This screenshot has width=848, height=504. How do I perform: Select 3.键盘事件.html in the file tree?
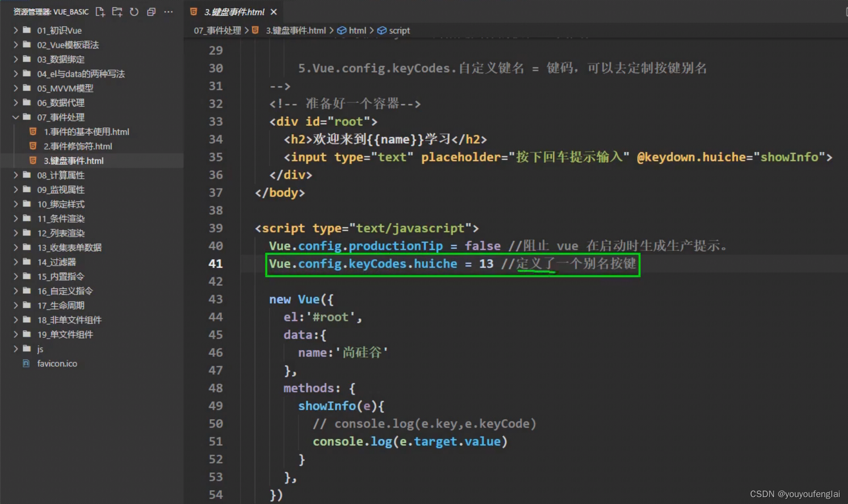[x=74, y=160]
